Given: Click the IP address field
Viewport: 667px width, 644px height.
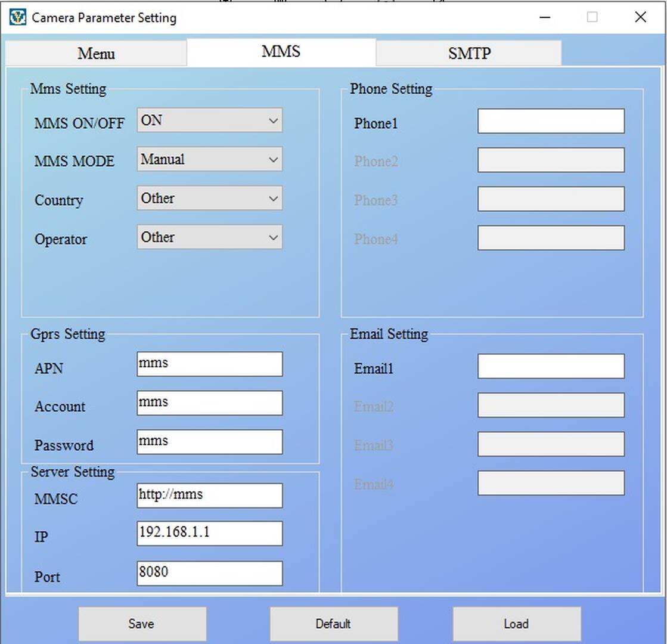Looking at the screenshot, I should click(x=209, y=534).
